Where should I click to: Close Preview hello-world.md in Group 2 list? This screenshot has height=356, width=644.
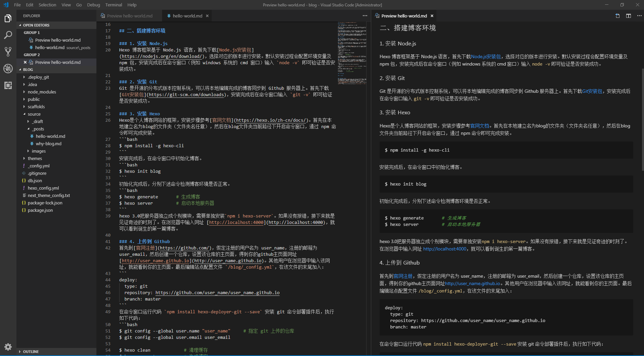tap(25, 62)
